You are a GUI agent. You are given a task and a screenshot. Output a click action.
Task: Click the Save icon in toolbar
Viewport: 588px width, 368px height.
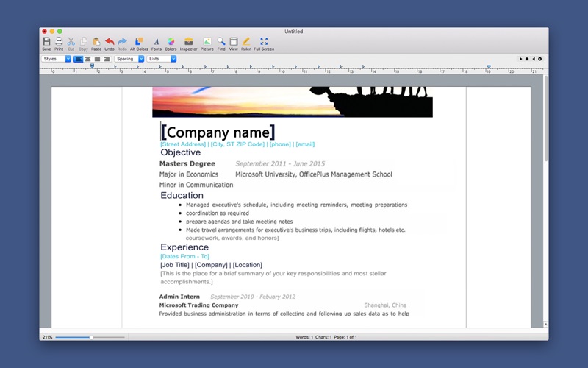tap(46, 43)
